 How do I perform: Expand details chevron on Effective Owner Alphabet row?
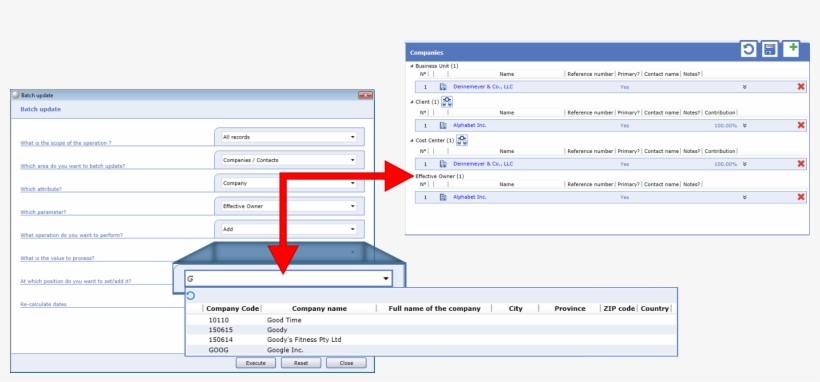pyautogui.click(x=744, y=197)
